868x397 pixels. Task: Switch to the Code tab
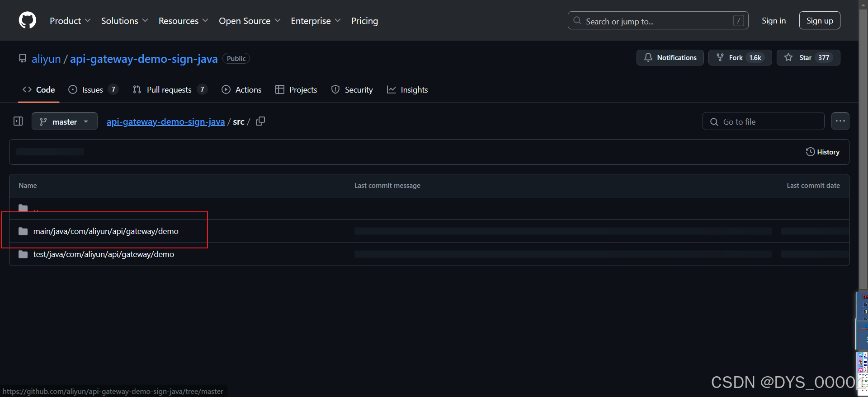point(39,90)
